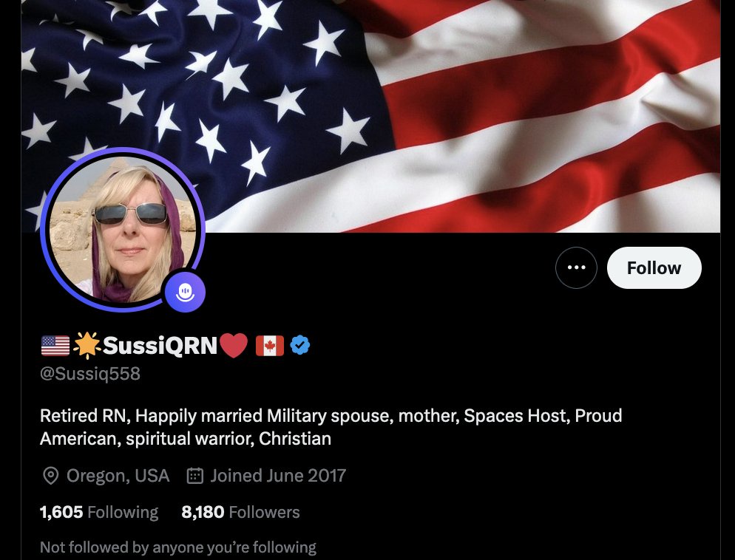Click the blue verified checkmark badge
The width and height of the screenshot is (735, 560).
[x=300, y=346]
